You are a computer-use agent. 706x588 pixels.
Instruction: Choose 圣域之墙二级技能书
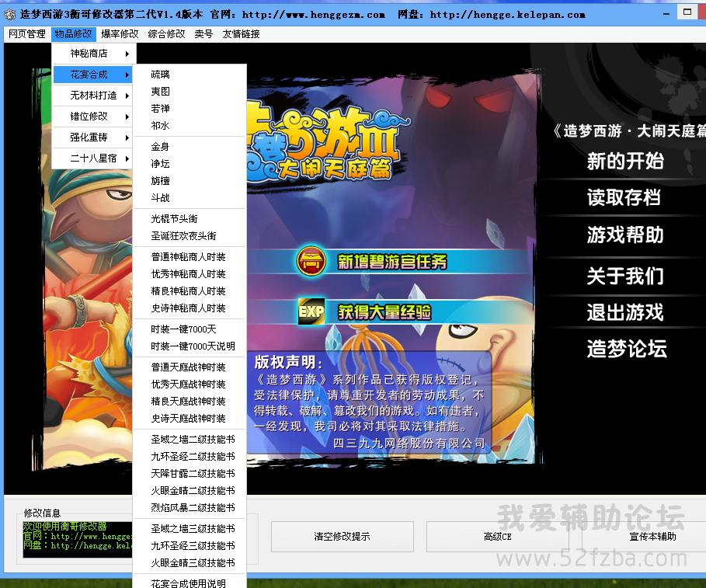point(190,440)
